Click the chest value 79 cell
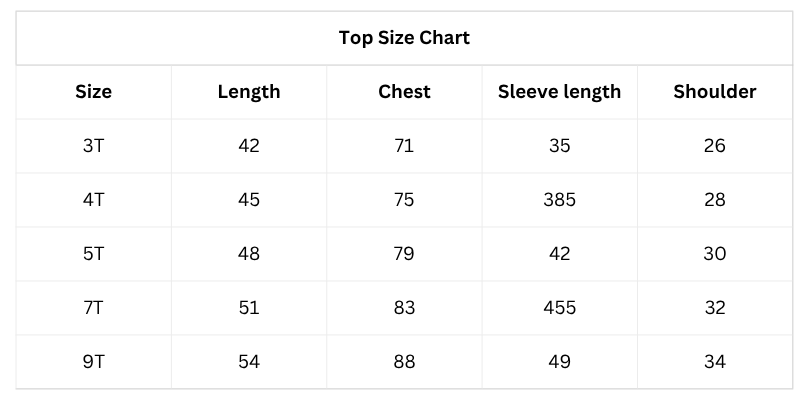This screenshot has height=400, width=800. tap(404, 254)
